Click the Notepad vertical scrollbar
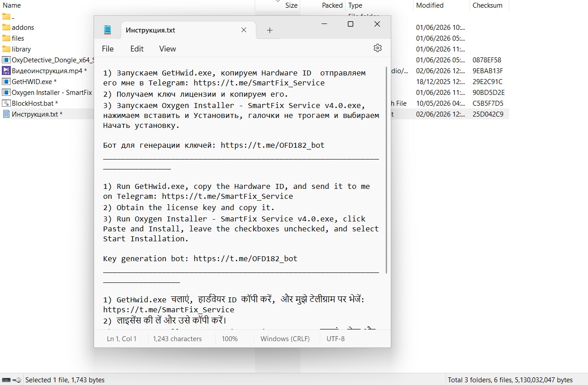 tap(386, 170)
